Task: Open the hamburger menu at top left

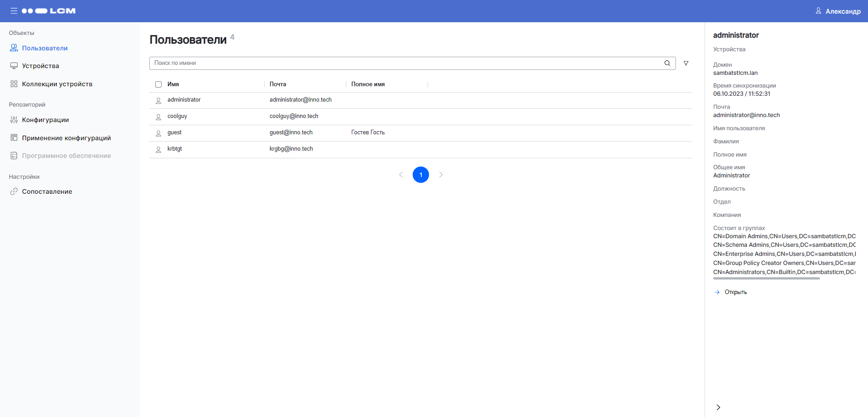Action: pyautogui.click(x=14, y=11)
